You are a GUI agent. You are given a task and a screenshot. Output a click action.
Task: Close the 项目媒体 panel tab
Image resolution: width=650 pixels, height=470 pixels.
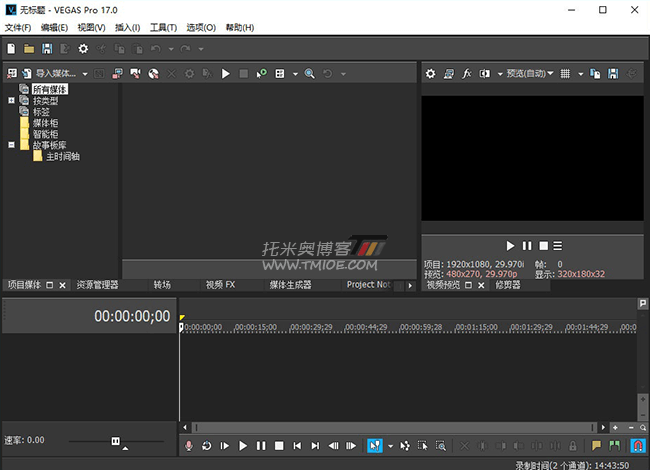pos(63,285)
